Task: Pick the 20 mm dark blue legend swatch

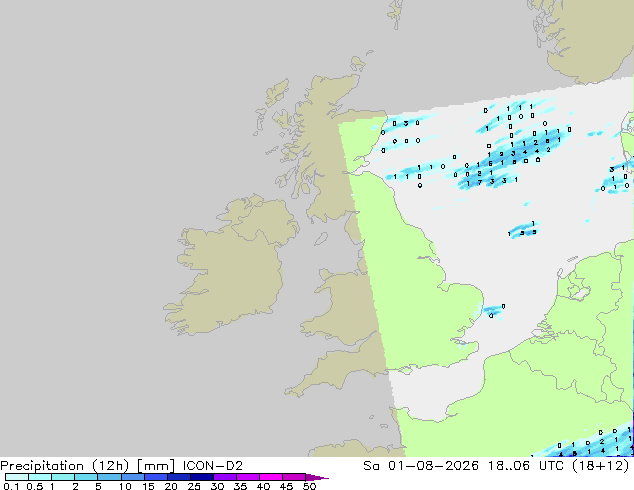Action: click(x=179, y=477)
